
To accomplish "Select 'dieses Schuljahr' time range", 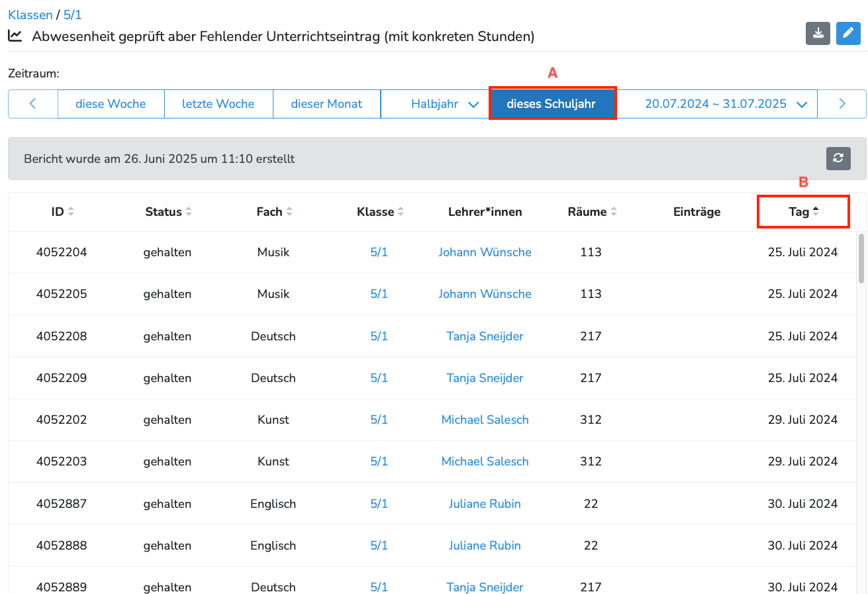I will point(551,104).
